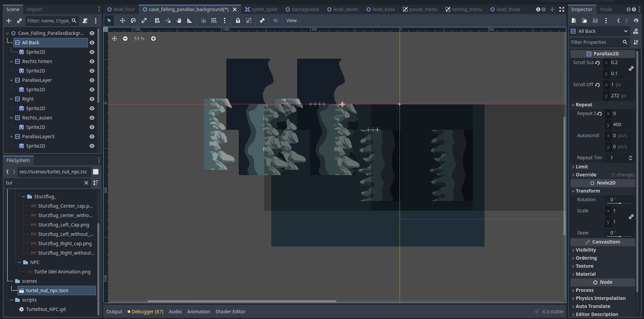Toggle visibility of Rechts hinten node
The height and width of the screenshot is (319, 644).
click(92, 61)
